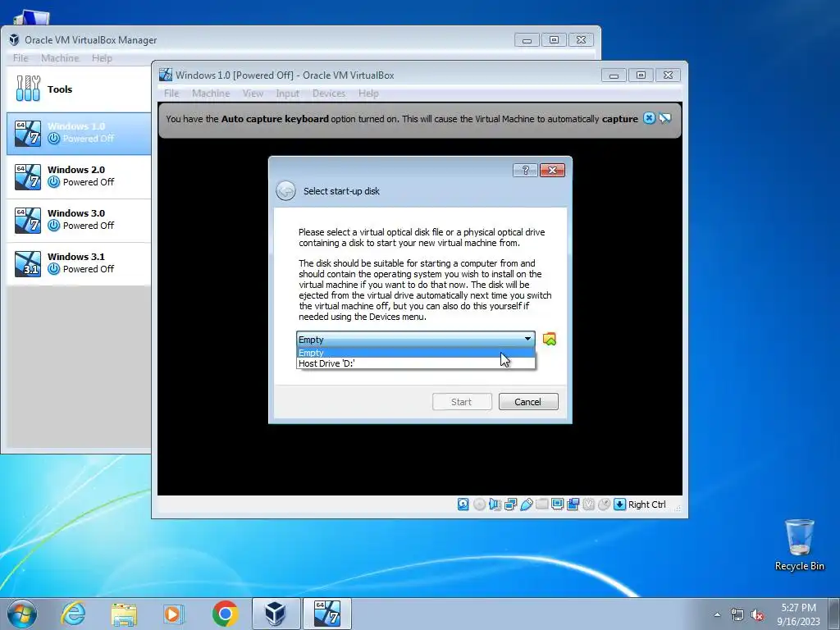The image size is (840, 630).
Task: Click the USB devices status icon
Action: [526, 504]
